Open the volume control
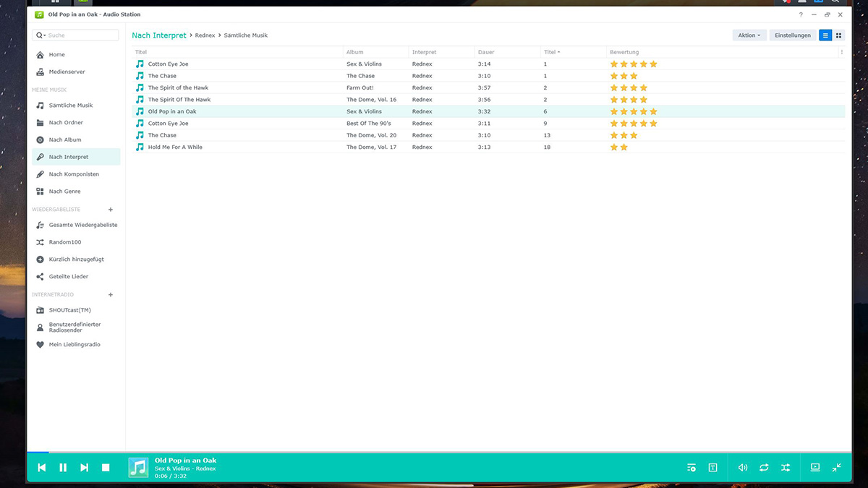The width and height of the screenshot is (868, 488). click(743, 468)
